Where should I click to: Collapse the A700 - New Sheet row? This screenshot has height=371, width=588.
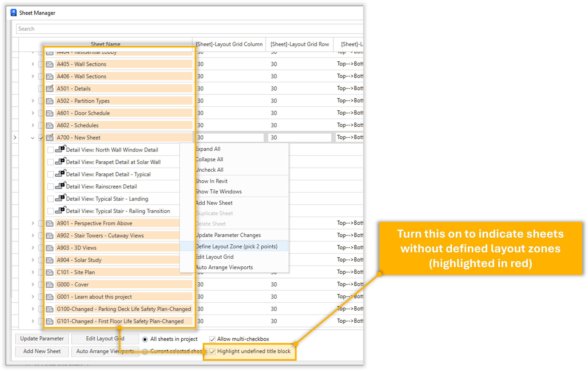tap(33, 138)
